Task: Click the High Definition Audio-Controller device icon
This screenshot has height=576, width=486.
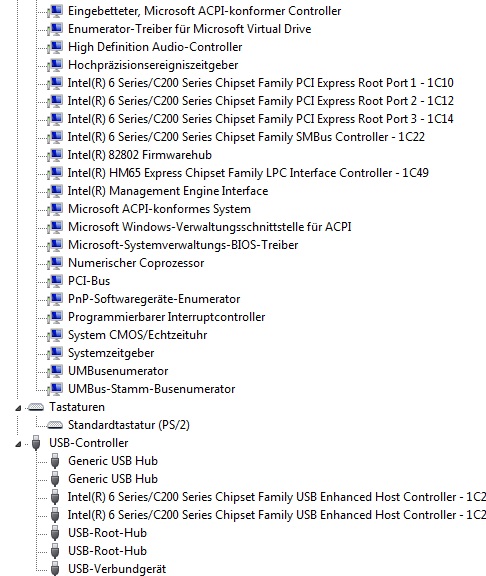Action: coord(55,47)
